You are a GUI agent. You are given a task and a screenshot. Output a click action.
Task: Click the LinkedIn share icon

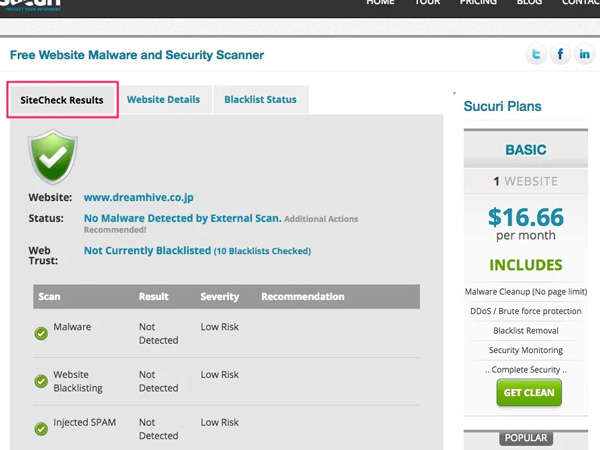(585, 55)
